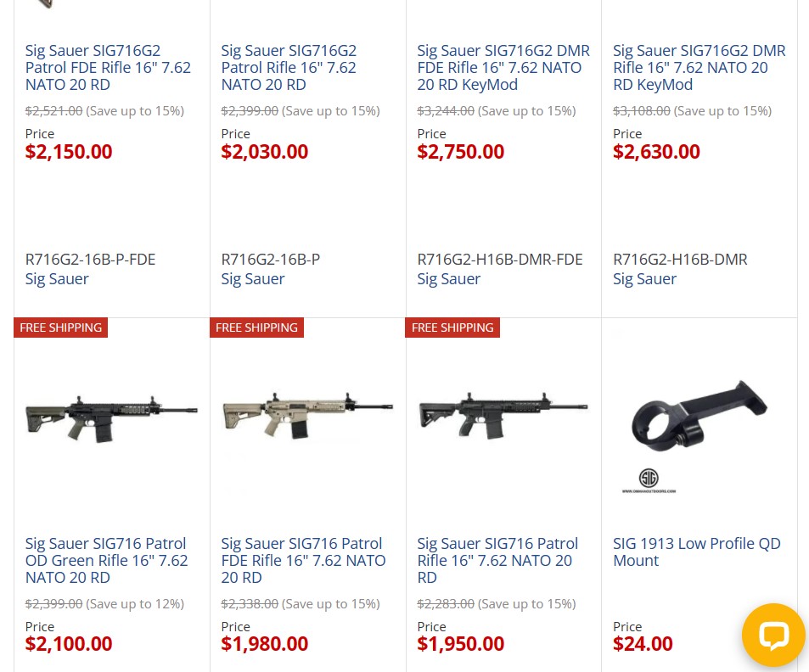
Task: Open SIG716G2 DMR FDE Rifle KeyMod link
Action: (x=503, y=68)
